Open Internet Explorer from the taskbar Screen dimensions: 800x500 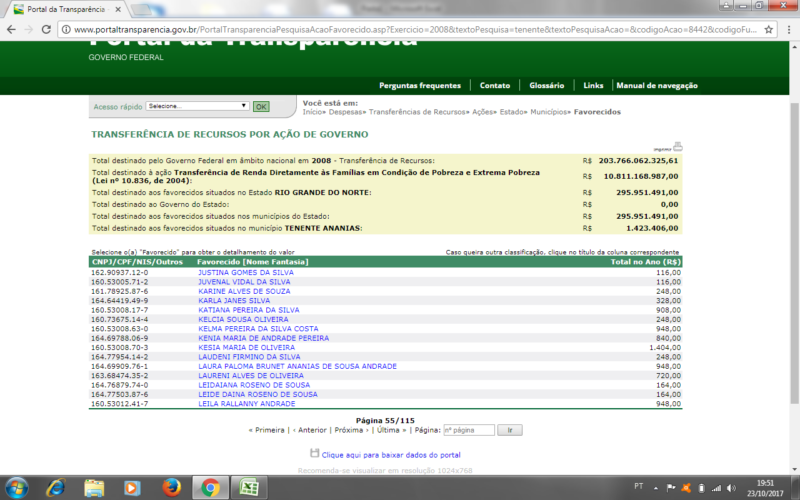click(55, 487)
